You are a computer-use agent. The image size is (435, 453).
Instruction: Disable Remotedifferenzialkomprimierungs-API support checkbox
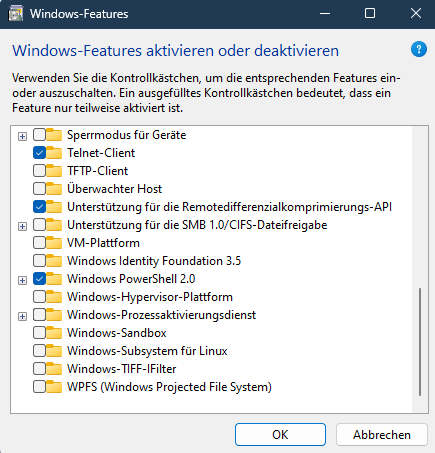pos(39,207)
